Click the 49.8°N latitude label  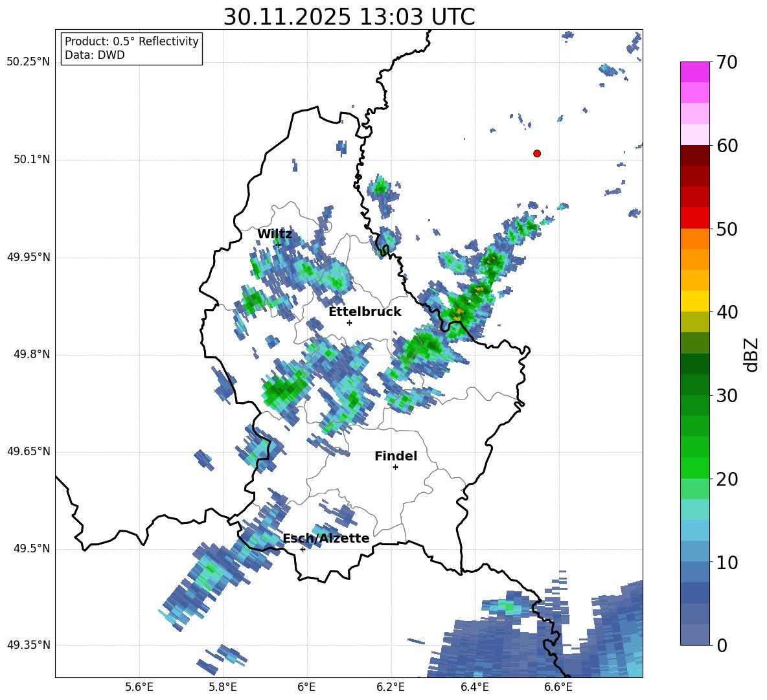pyautogui.click(x=32, y=354)
